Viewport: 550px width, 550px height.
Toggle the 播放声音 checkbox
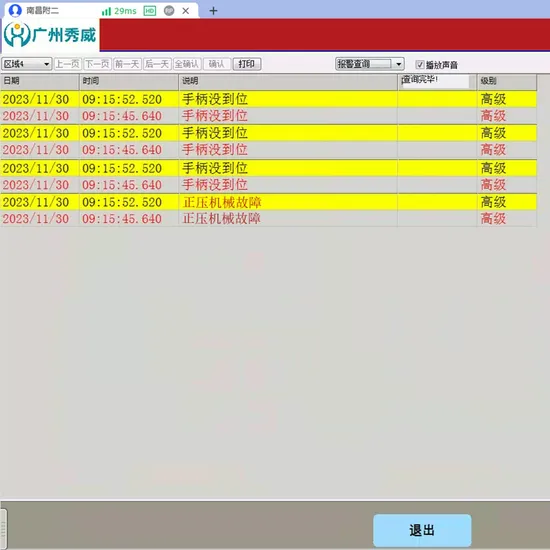click(x=420, y=65)
